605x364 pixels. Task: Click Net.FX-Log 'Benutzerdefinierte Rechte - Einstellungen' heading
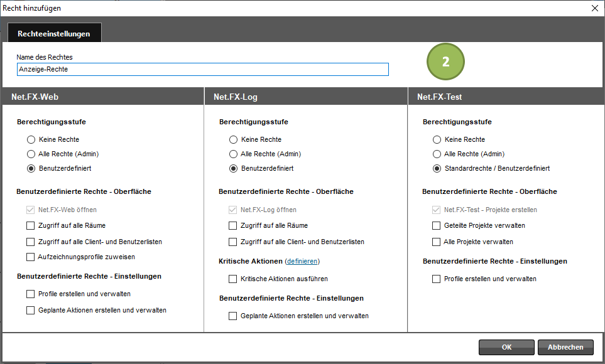(292, 298)
